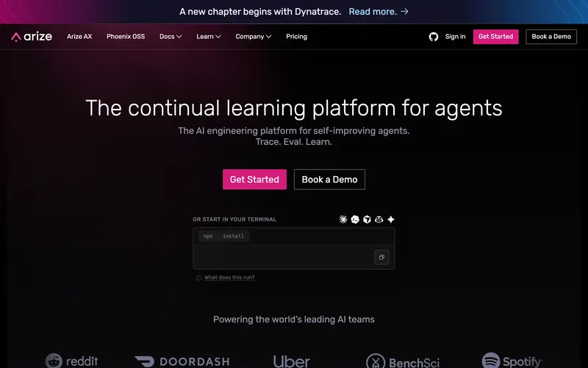
Task: Copy the terminal command
Action: point(381,257)
